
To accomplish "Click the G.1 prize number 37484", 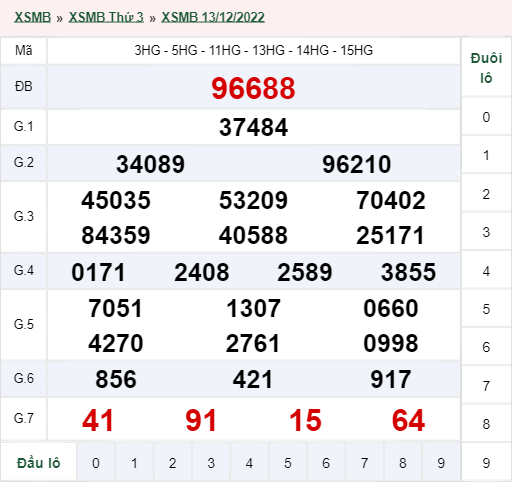I will [253, 127].
